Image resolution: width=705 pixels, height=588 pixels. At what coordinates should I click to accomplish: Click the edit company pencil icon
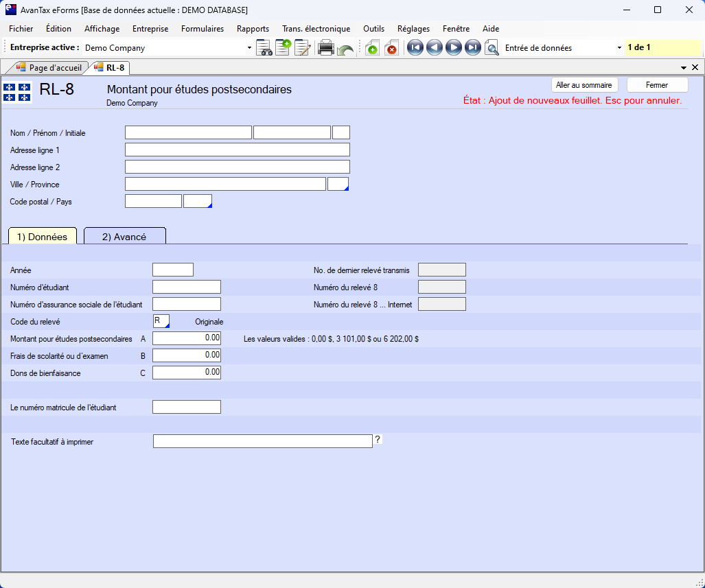pyautogui.click(x=302, y=48)
